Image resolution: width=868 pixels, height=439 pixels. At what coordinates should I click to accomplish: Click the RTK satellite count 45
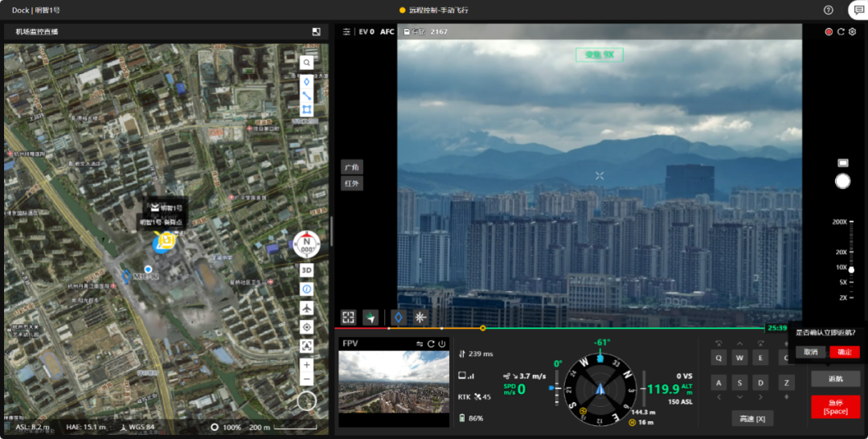[475, 396]
